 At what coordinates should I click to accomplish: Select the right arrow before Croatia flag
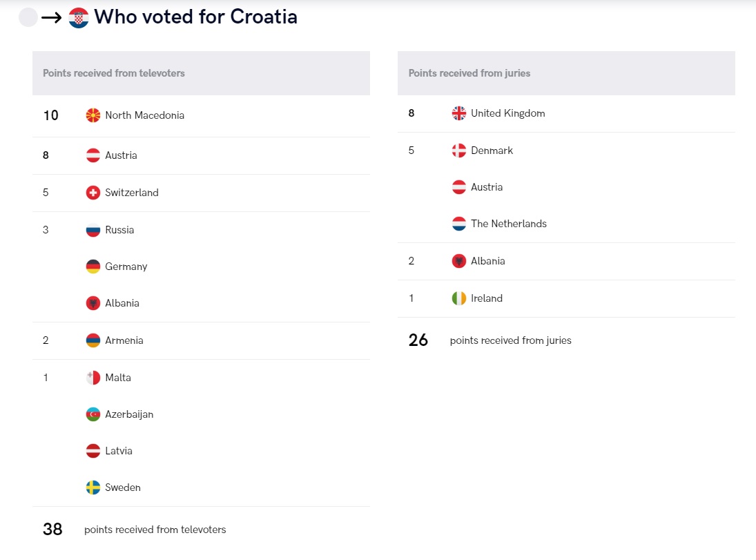click(x=52, y=19)
